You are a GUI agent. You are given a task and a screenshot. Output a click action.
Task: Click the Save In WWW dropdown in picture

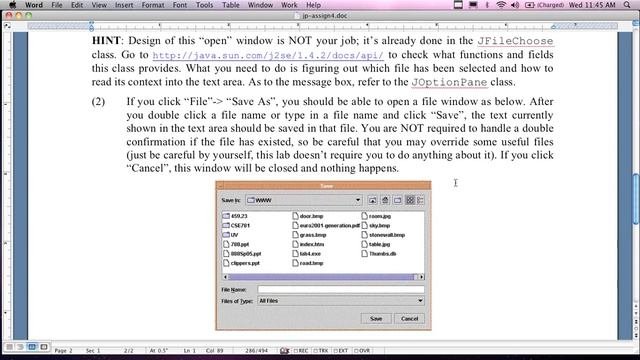304,200
